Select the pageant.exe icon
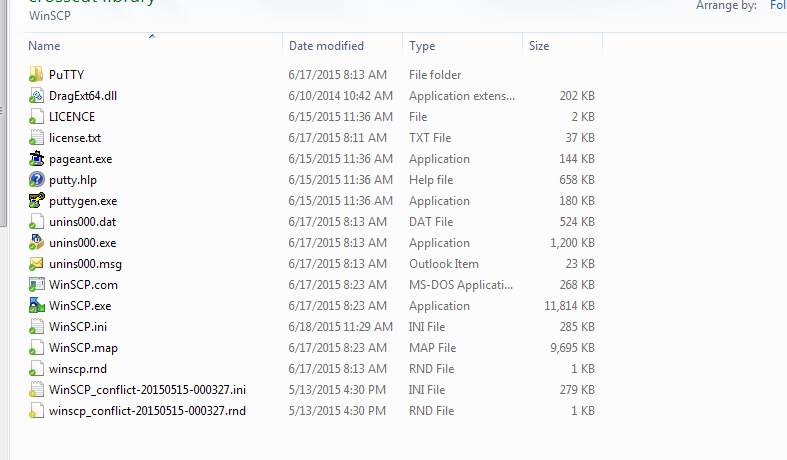This screenshot has width=787, height=460. tap(37, 159)
